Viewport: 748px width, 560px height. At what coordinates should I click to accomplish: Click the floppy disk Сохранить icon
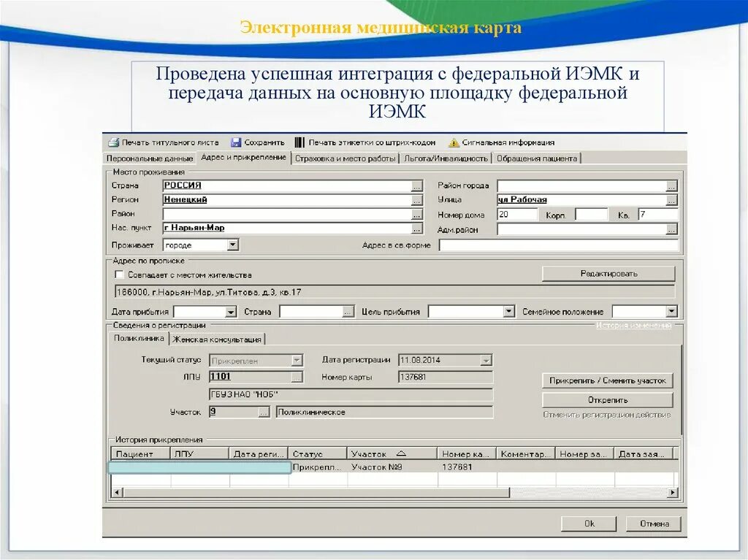coord(236,142)
